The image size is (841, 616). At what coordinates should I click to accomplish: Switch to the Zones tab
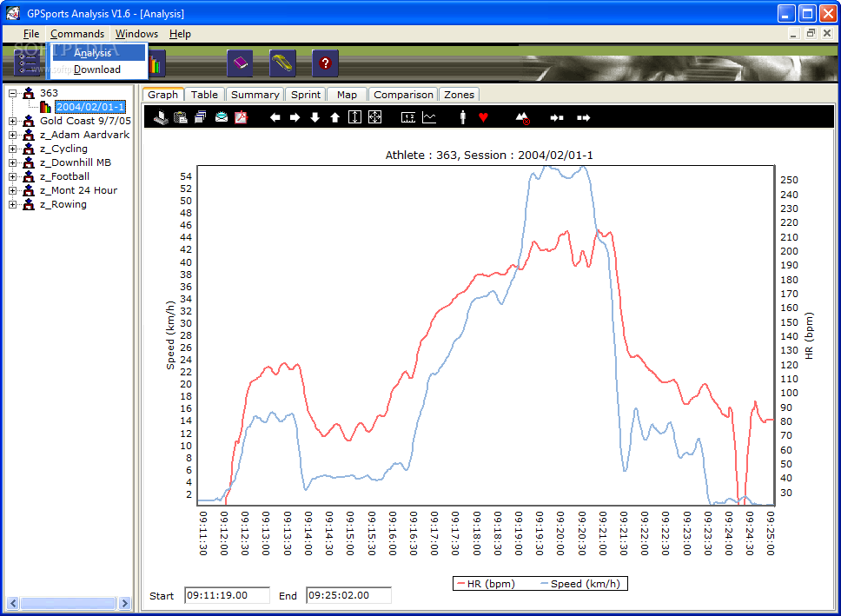459,95
